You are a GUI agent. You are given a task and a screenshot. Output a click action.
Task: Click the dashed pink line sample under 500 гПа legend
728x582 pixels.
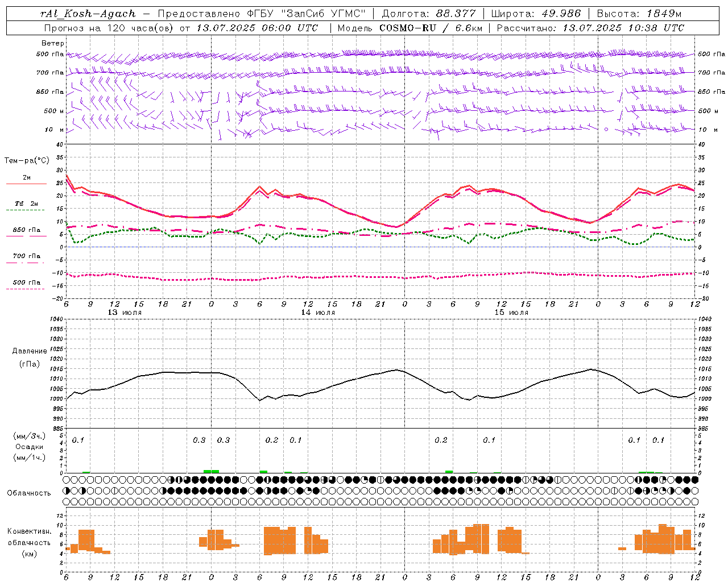point(26,289)
